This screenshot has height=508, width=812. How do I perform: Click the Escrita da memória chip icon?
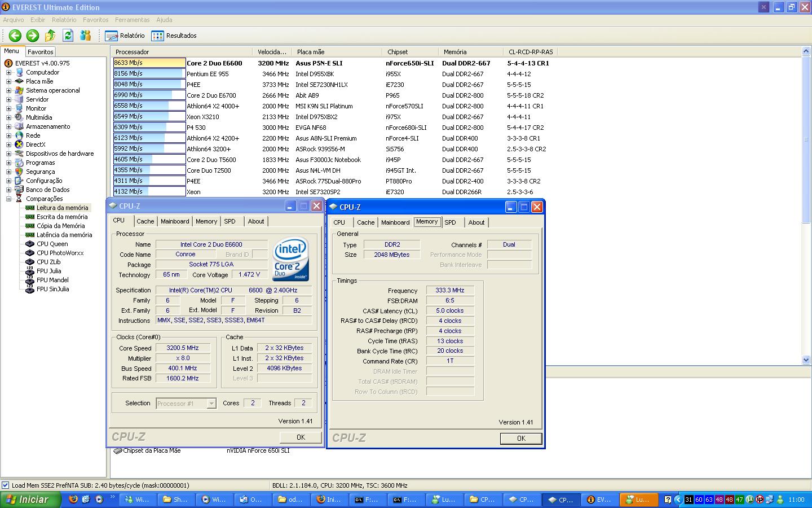pyautogui.click(x=30, y=217)
